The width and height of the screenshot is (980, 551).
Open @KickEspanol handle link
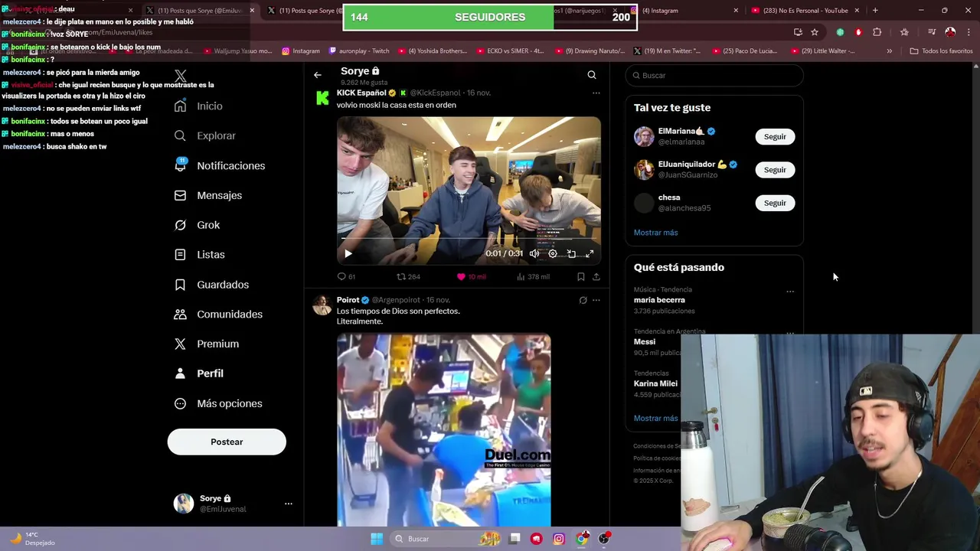pos(435,93)
